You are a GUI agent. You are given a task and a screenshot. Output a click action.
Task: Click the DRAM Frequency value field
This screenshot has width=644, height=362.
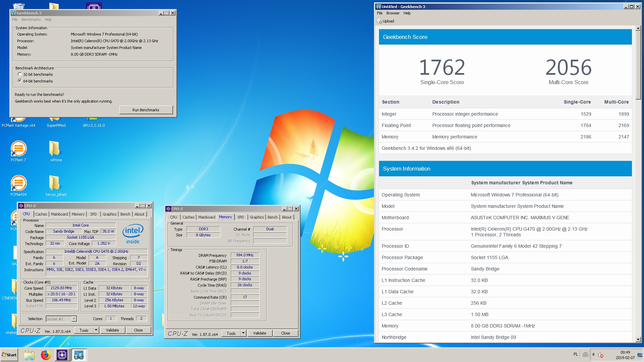(x=245, y=255)
